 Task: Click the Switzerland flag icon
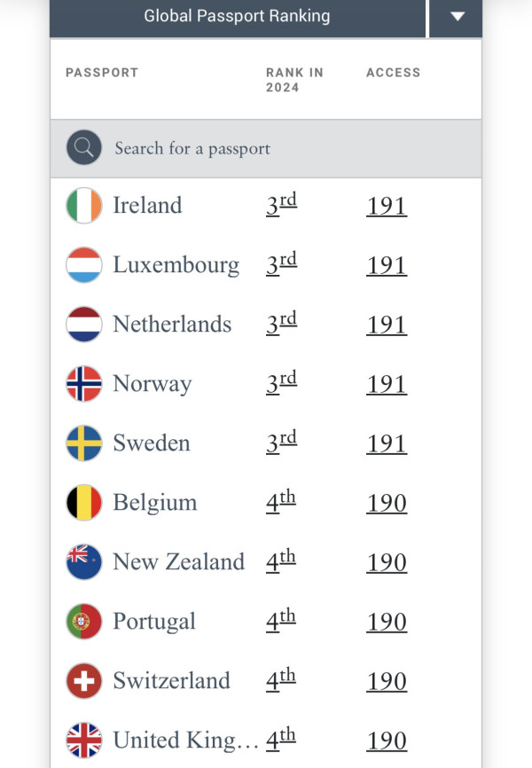pyautogui.click(x=84, y=681)
